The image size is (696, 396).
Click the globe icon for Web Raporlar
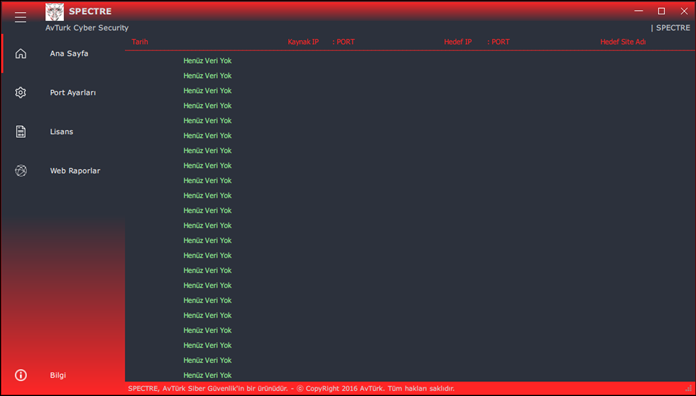pos(20,171)
